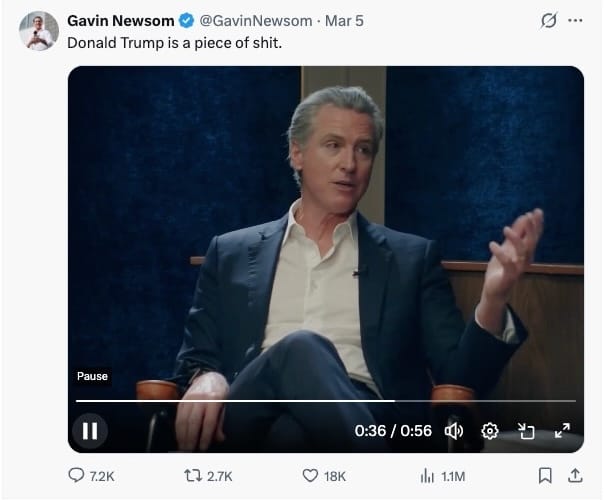
Task: Mute the video with the speaker icon
Action: tap(454, 431)
